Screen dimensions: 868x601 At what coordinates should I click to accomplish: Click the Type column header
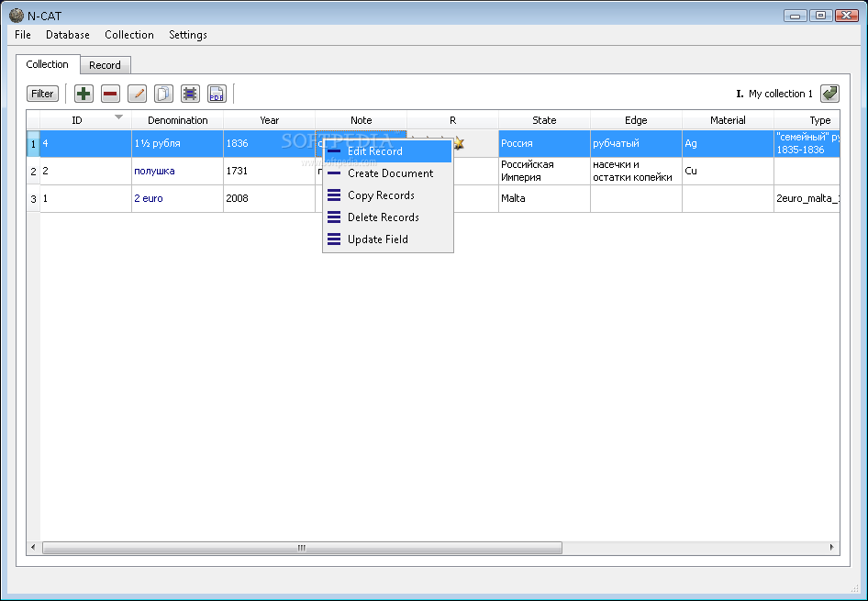807,120
